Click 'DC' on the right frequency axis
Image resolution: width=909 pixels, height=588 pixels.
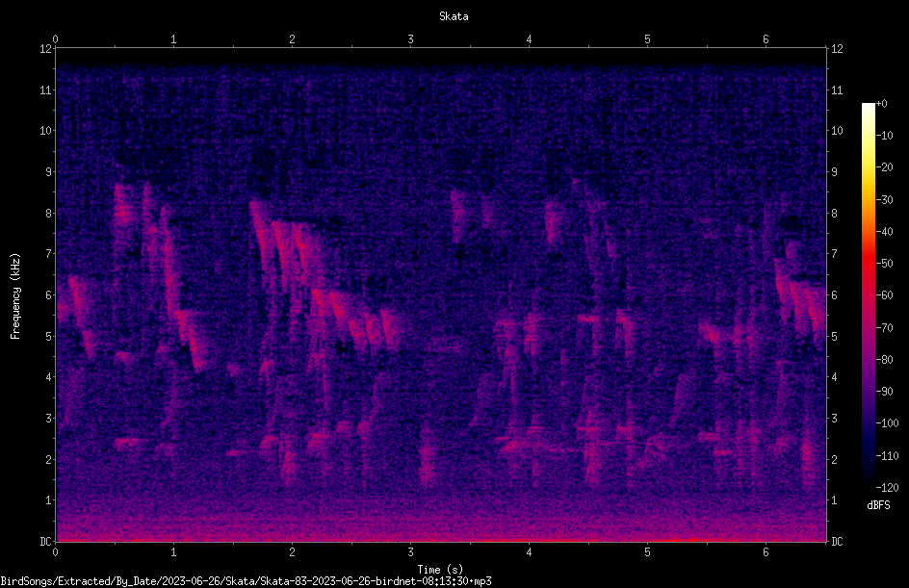[x=837, y=542]
